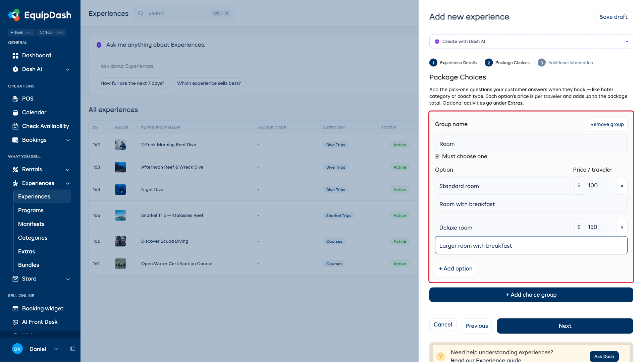Open the Check Availability icon

[15, 126]
